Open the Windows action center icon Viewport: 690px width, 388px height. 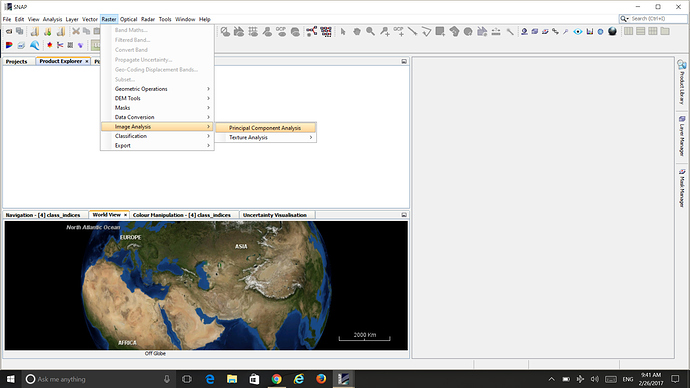(x=675, y=379)
